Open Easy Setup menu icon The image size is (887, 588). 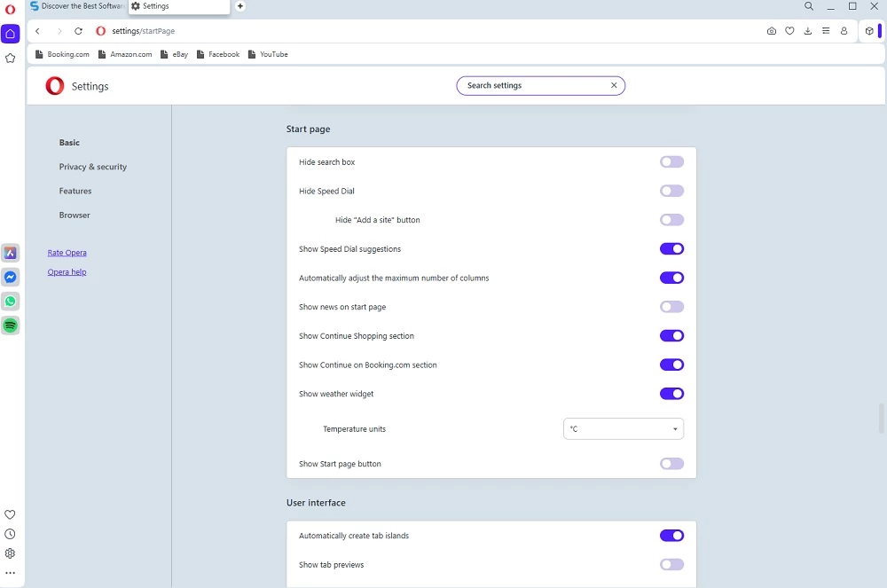[825, 31]
